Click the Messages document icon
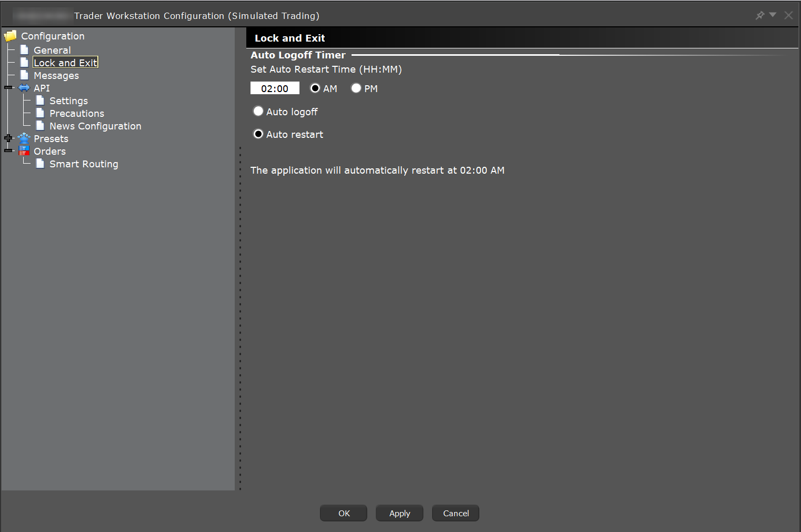801x532 pixels. click(x=24, y=75)
